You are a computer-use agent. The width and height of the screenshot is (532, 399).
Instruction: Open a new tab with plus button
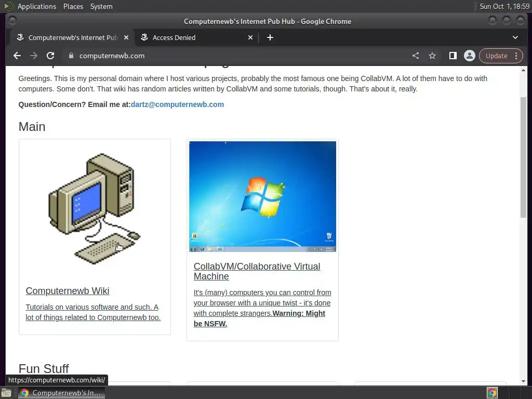(270, 37)
